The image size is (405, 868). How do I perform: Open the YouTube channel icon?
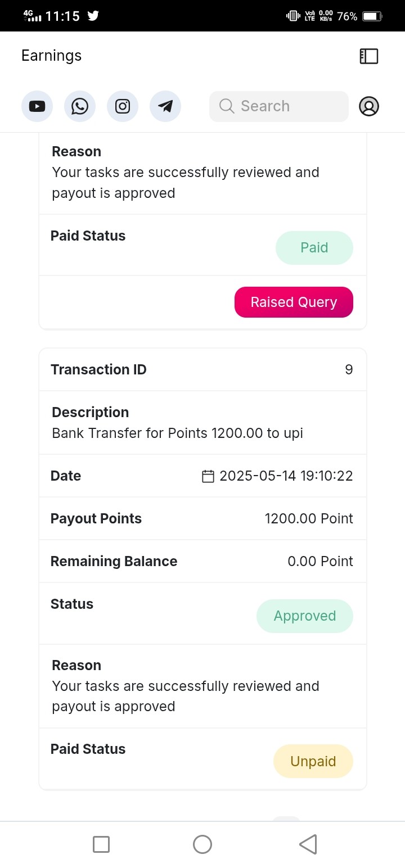pos(37,106)
